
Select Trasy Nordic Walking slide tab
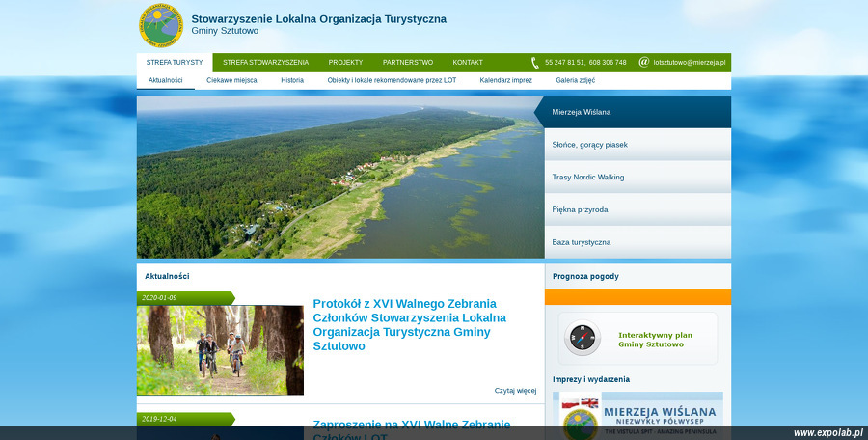tap(637, 178)
